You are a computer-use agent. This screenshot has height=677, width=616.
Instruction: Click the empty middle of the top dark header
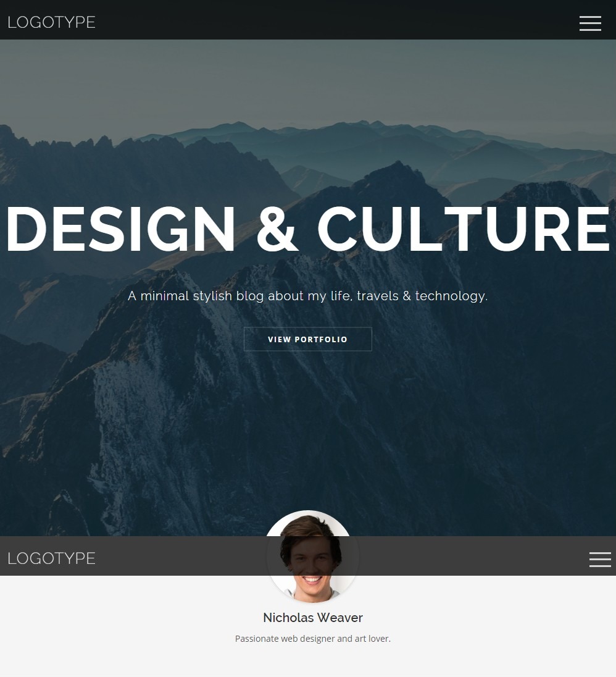[x=336, y=20]
